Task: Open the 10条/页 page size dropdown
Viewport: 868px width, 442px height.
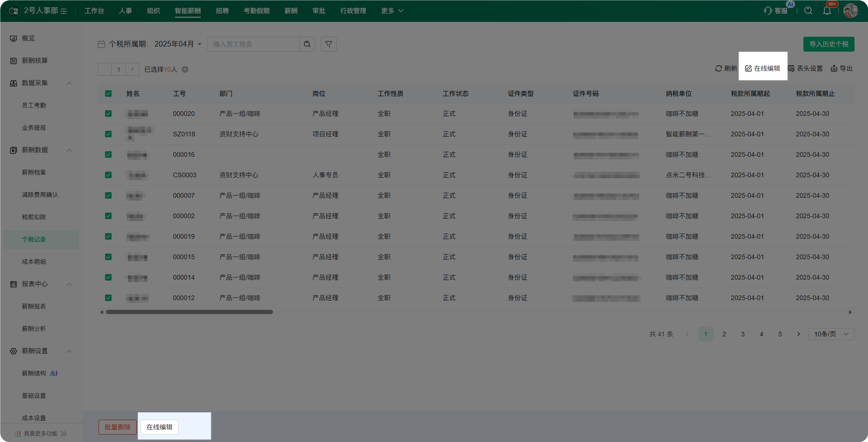Action: coord(831,334)
